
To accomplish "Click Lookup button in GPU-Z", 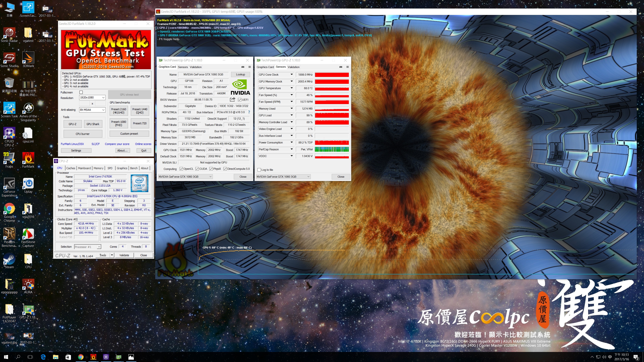I will click(240, 74).
